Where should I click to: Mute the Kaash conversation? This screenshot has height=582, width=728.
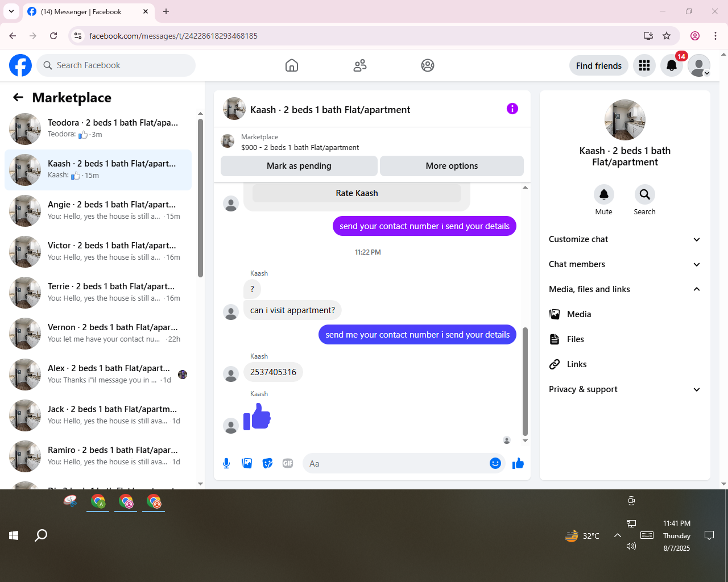pos(604,194)
